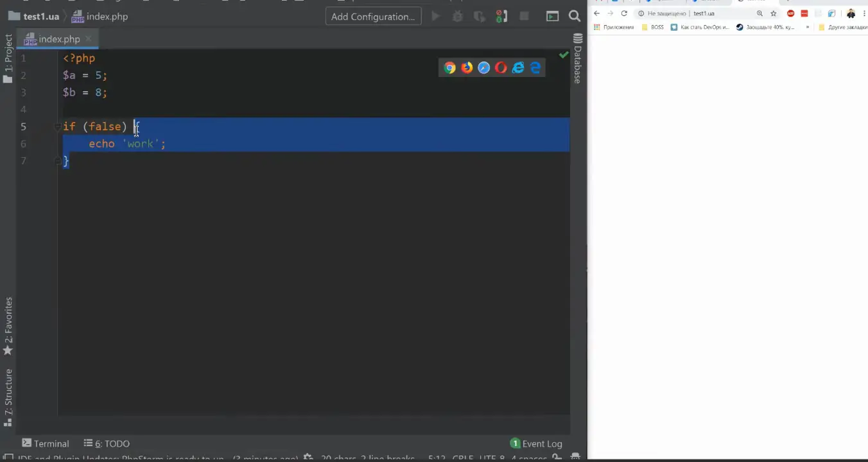This screenshot has height=462, width=868.
Task: Click the Stop square icon in toolbar
Action: (x=524, y=17)
